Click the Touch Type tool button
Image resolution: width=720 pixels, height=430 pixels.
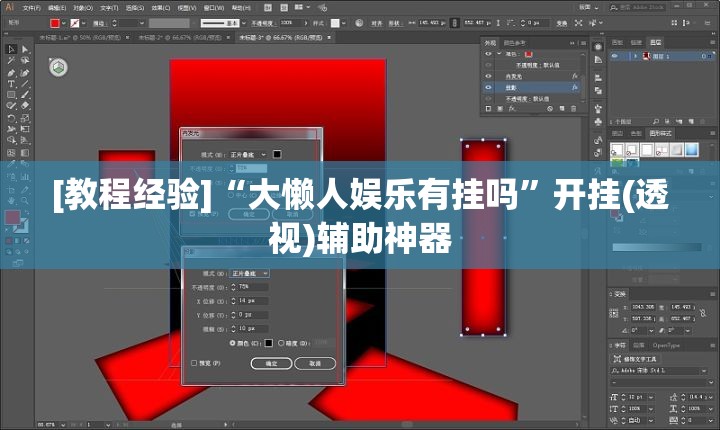pyautogui.click(x=635, y=359)
